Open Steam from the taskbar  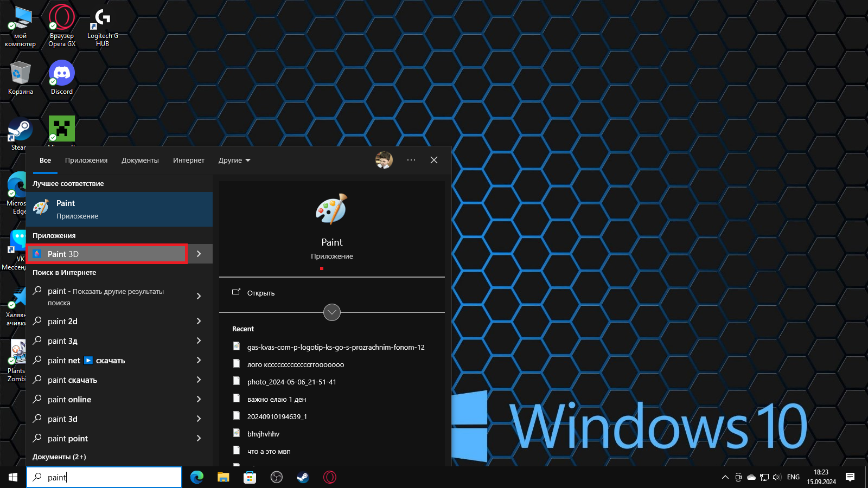pyautogui.click(x=303, y=477)
